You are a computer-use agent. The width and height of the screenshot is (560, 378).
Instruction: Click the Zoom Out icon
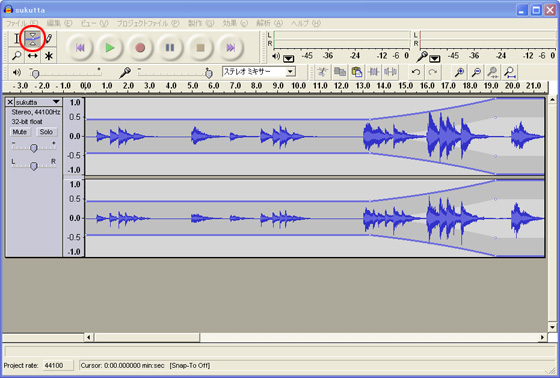click(x=476, y=72)
